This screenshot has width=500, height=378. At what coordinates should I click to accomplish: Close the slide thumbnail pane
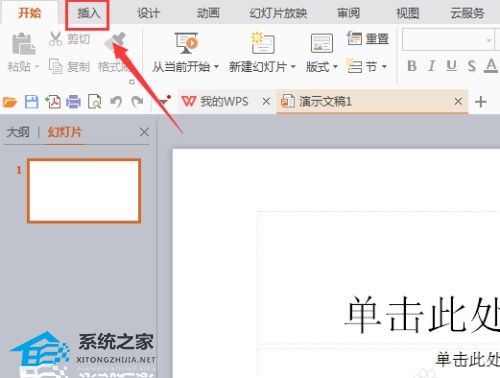click(x=144, y=132)
